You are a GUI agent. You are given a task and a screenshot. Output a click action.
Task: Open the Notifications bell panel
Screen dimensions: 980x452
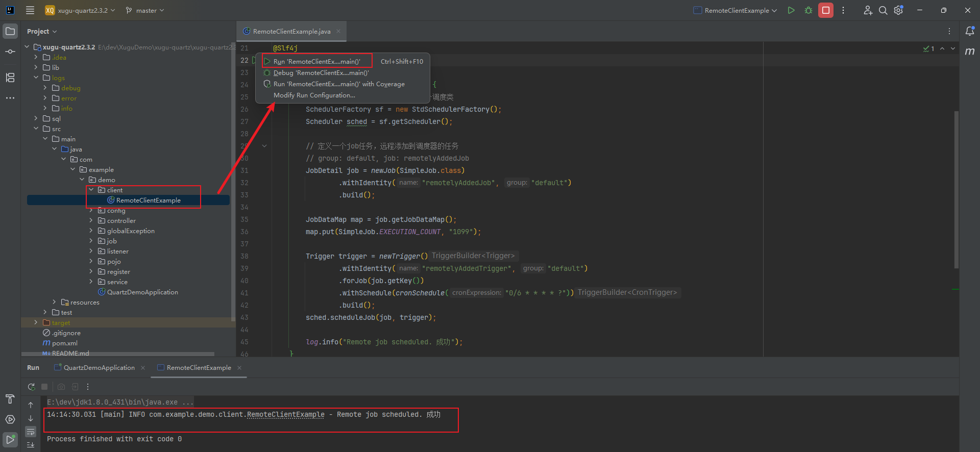click(970, 31)
